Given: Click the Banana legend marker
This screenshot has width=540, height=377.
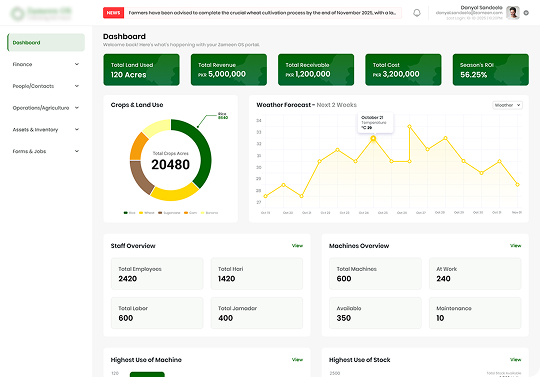Looking at the screenshot, I should pyautogui.click(x=202, y=213).
